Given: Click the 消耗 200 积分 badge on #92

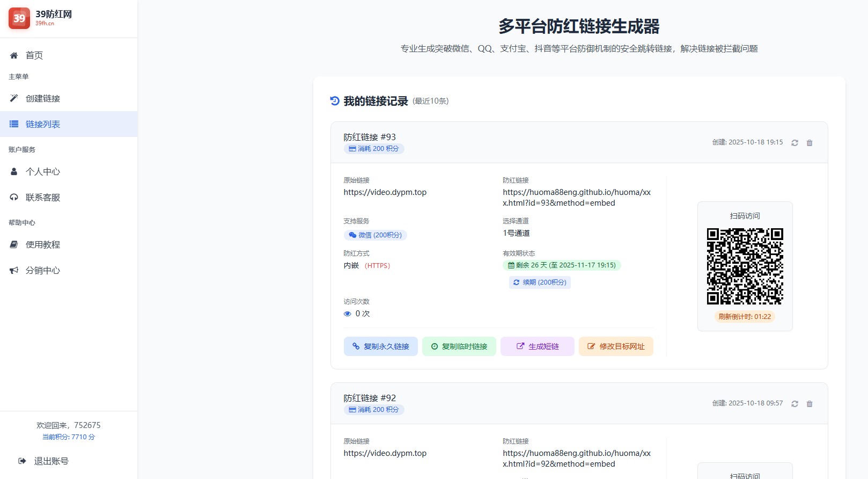Looking at the screenshot, I should pos(374,410).
